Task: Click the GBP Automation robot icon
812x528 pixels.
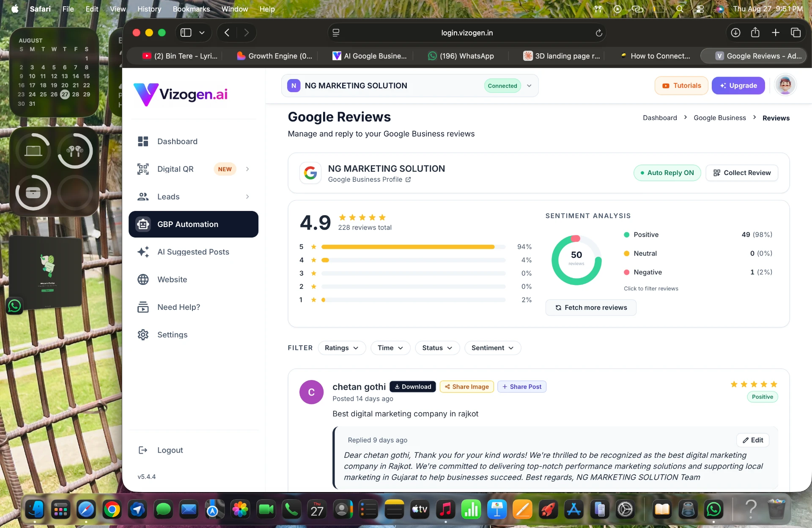Action: pos(143,224)
